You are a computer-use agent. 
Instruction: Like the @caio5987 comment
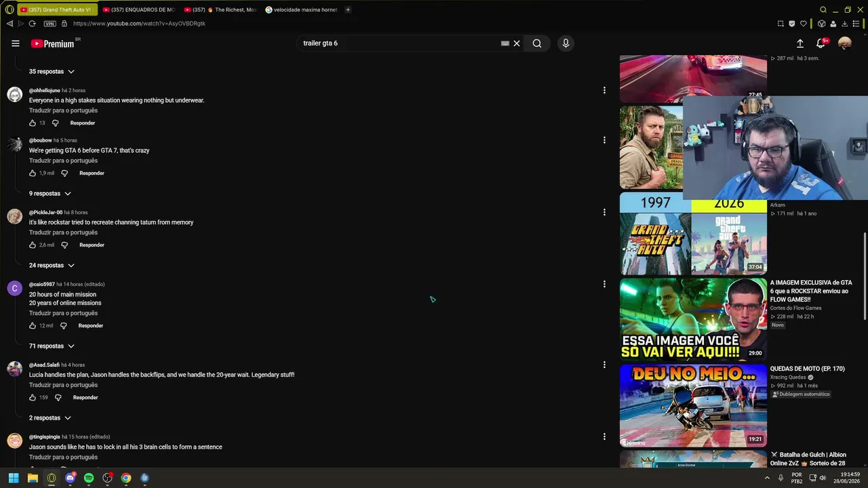tap(33, 326)
